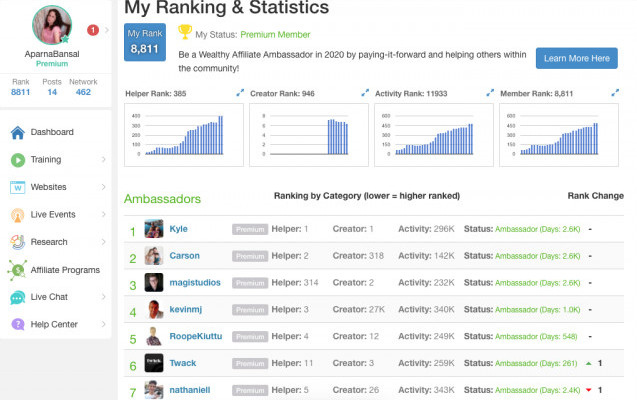Open the Help Center menu item
The width and height of the screenshot is (637, 400).
tap(56, 324)
